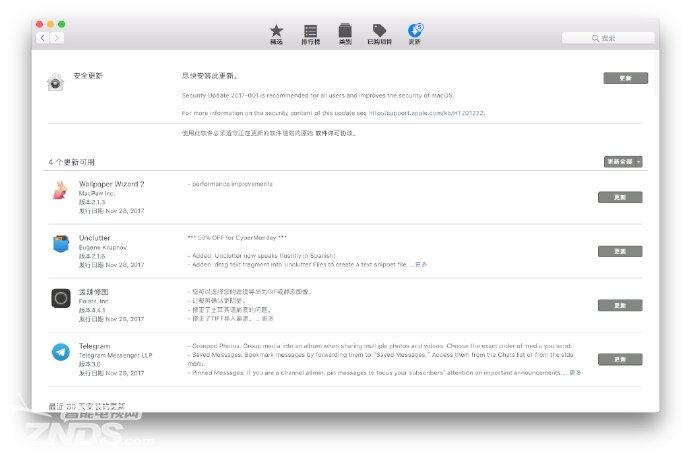Click the Telegram title
The width and height of the screenshot is (690, 457).
tap(95, 346)
